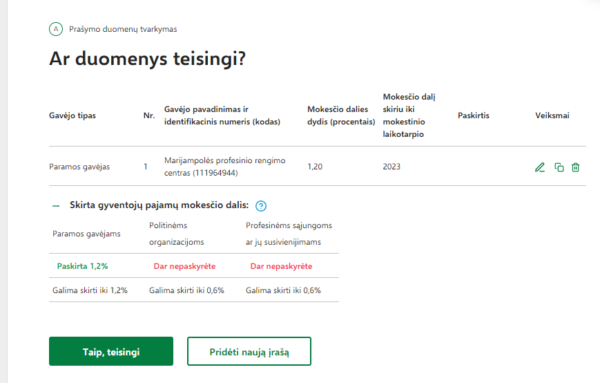600x383 pixels.
Task: Click circled A icon next to Prašymo duomenų tvarkymas
Action: pyautogui.click(x=56, y=29)
